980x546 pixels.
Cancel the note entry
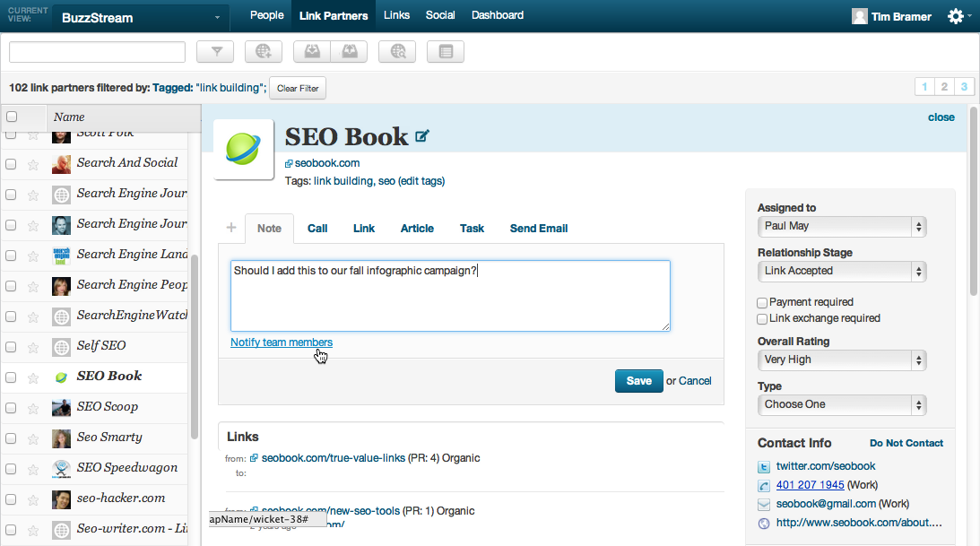point(695,381)
